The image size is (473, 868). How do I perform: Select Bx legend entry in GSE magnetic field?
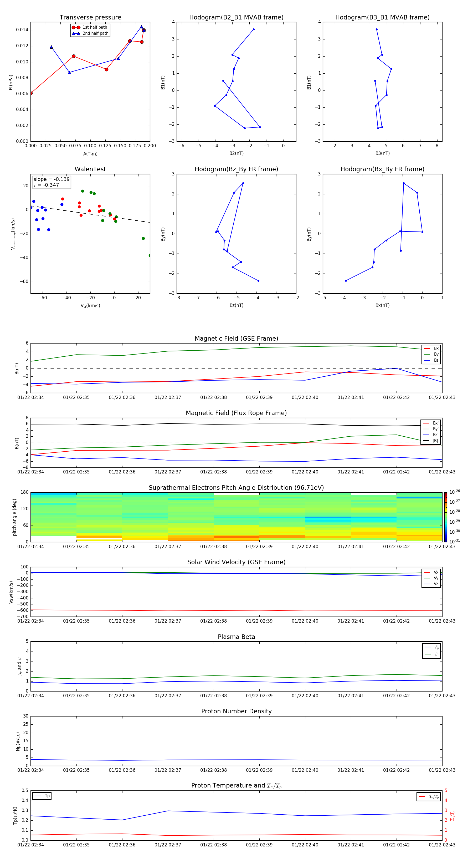point(431,349)
